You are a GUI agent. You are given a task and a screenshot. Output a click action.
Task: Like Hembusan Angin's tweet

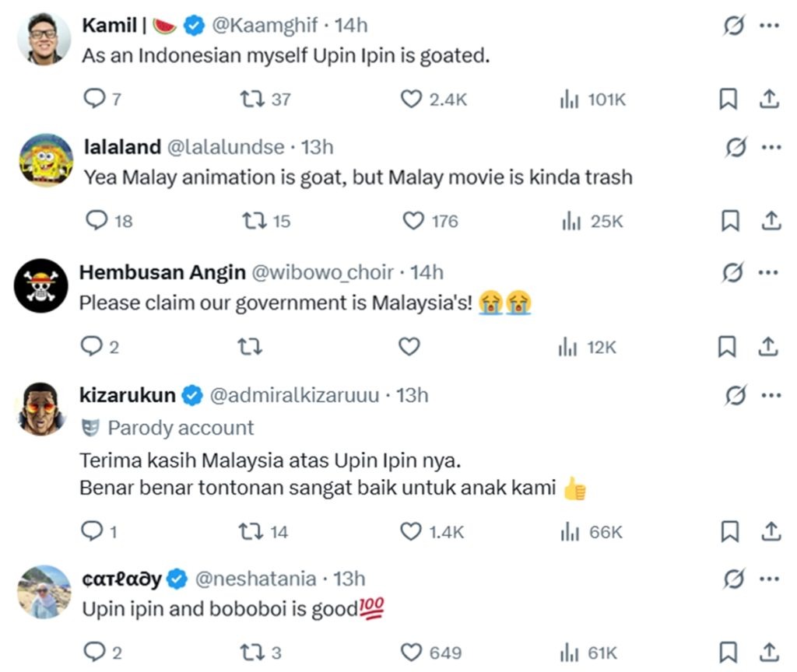409,347
